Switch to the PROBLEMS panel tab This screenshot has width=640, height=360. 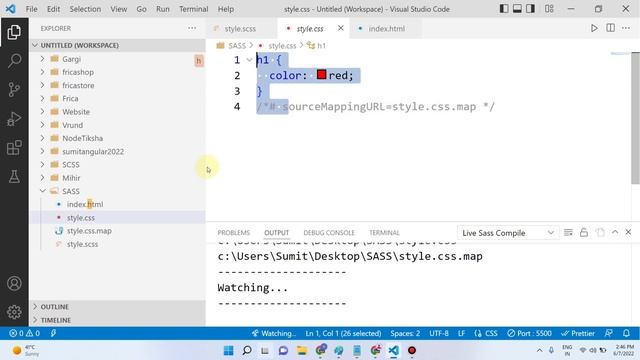(233, 232)
